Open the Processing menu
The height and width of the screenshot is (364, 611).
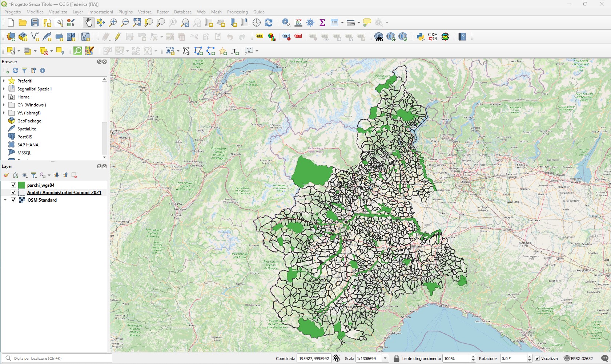[237, 12]
